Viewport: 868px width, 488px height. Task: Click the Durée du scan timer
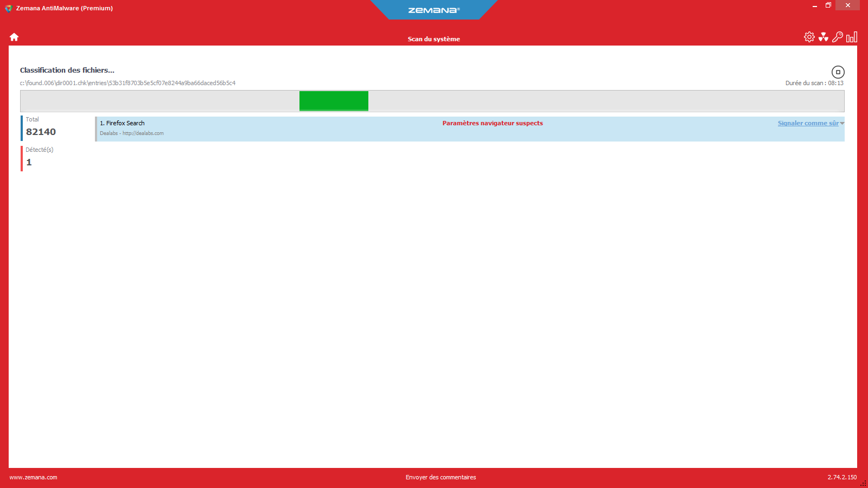(814, 83)
